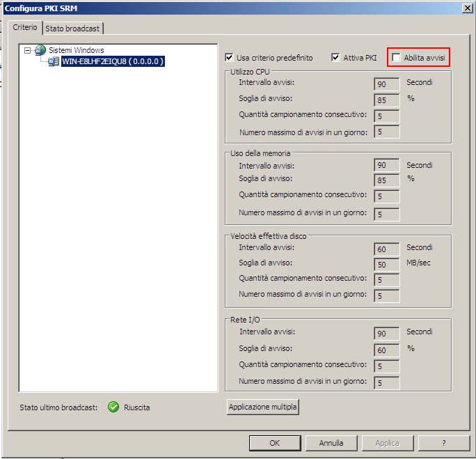Close the Configura PKI SRM dialog
The height and width of the screenshot is (459, 476).
click(x=467, y=8)
